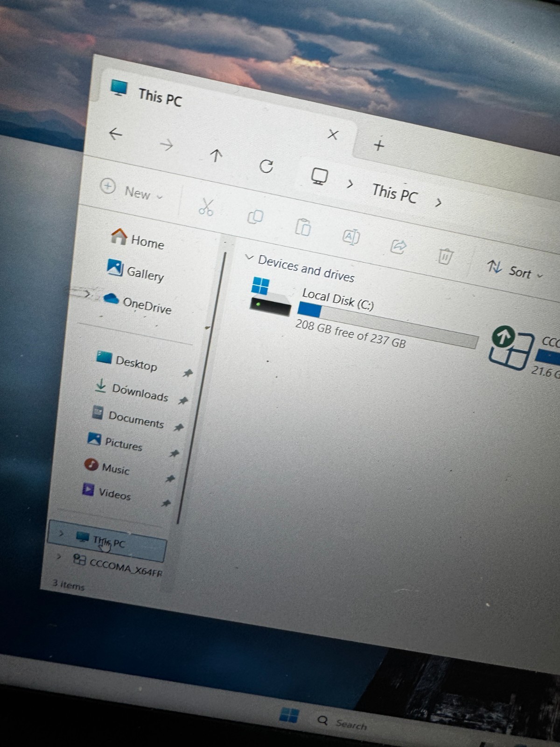Click '208 GB free of 237 GB' text

pyautogui.click(x=350, y=333)
